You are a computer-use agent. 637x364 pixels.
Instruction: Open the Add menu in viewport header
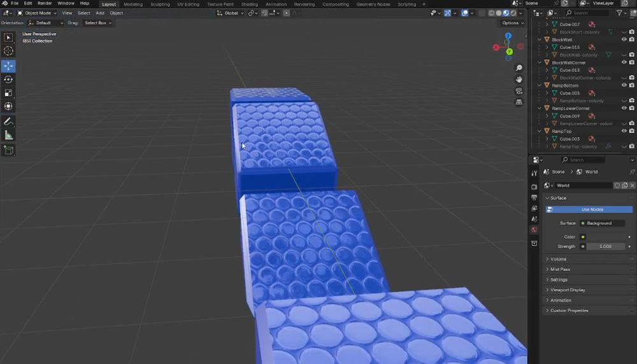point(100,13)
